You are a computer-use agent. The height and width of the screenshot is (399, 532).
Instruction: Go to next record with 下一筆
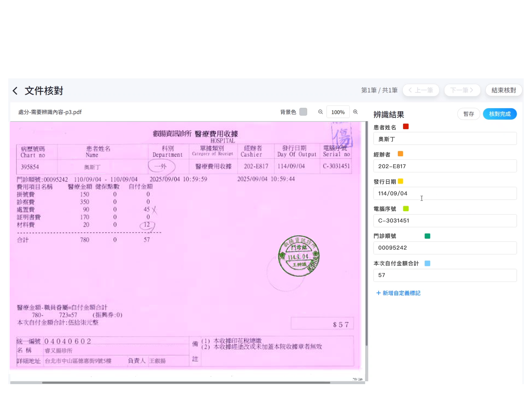[462, 90]
